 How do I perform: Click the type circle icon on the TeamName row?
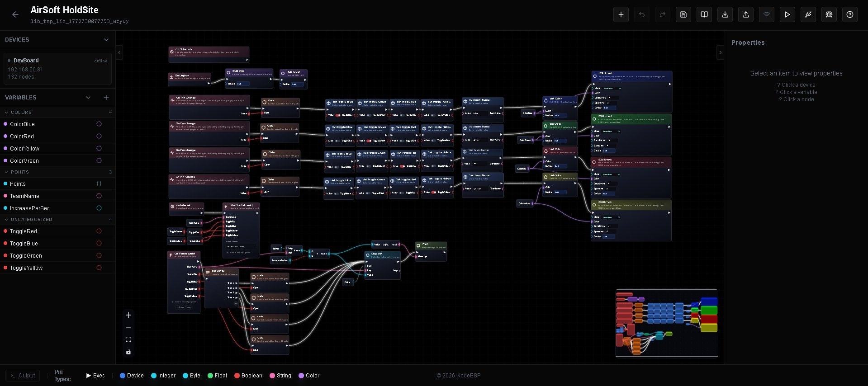click(99, 196)
